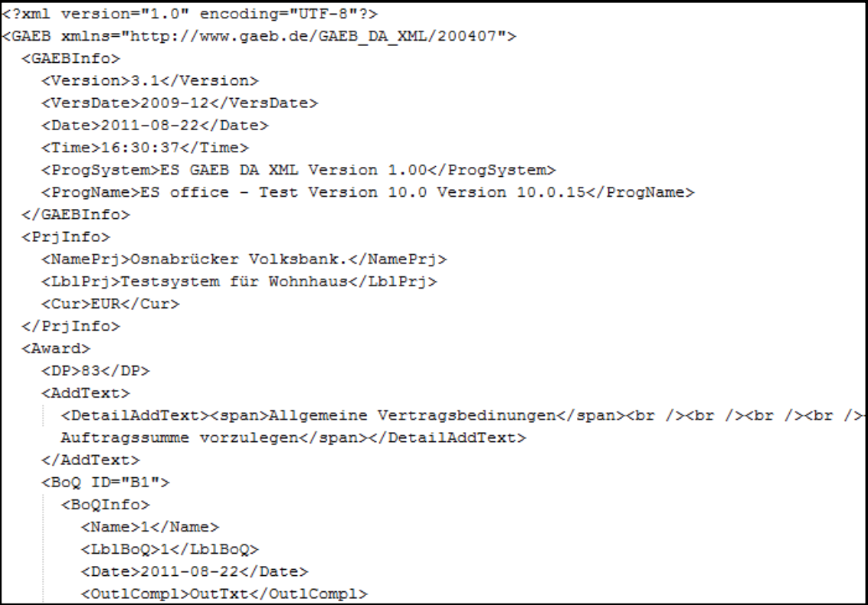
Task: Click the BoQ ID="B1" tag
Action: tap(105, 482)
